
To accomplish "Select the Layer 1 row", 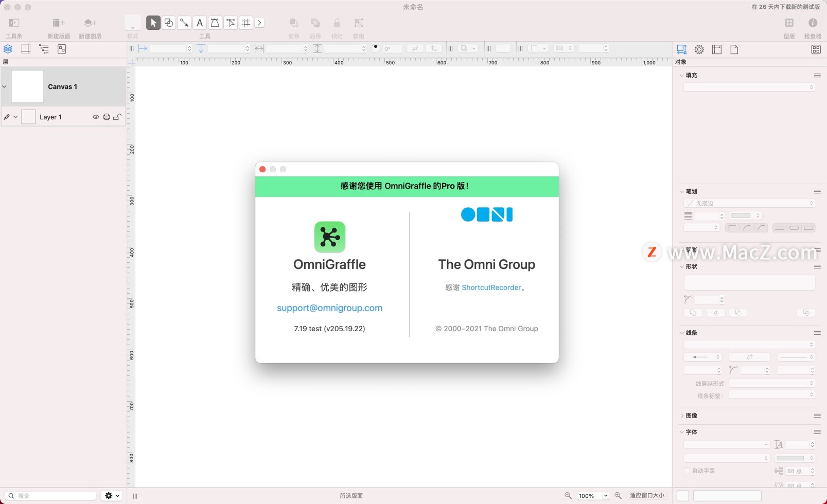I will (x=63, y=117).
